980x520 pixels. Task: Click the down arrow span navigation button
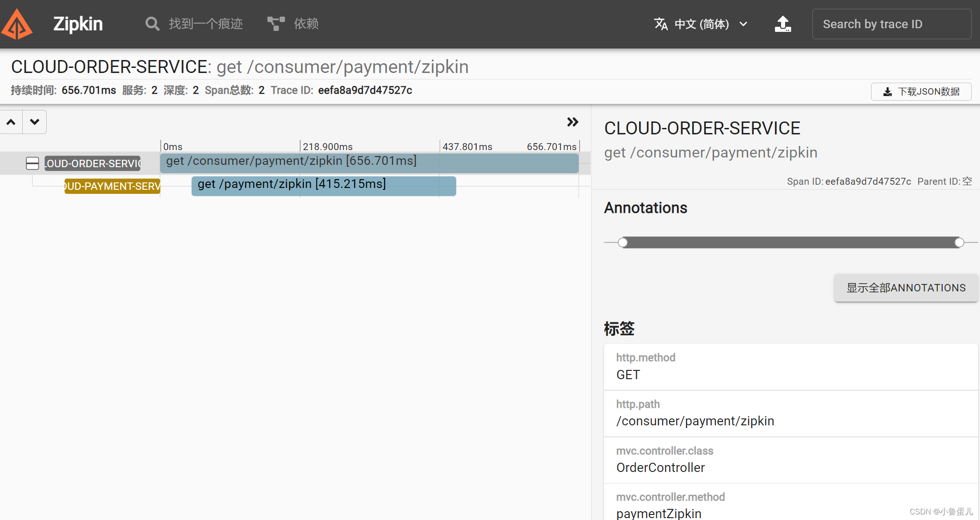pos(35,122)
